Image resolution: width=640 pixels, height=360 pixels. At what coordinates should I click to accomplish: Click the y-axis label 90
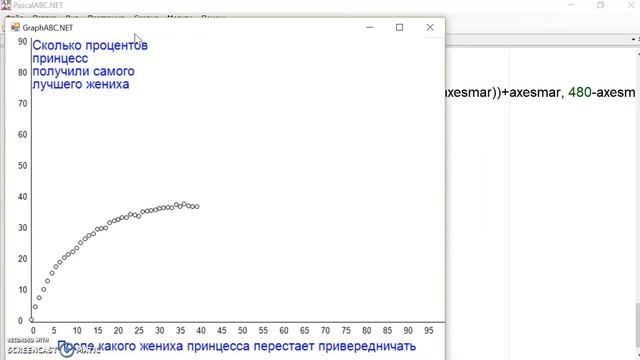point(22,42)
